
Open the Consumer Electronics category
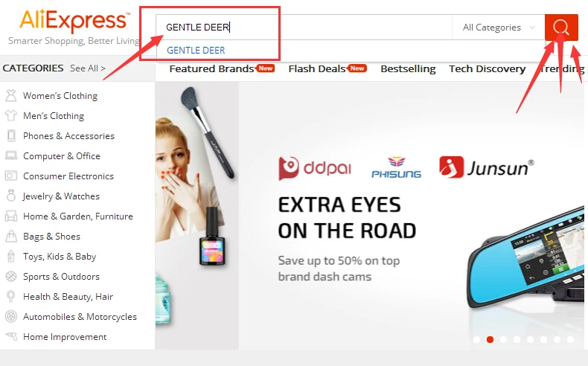pyautogui.click(x=68, y=176)
